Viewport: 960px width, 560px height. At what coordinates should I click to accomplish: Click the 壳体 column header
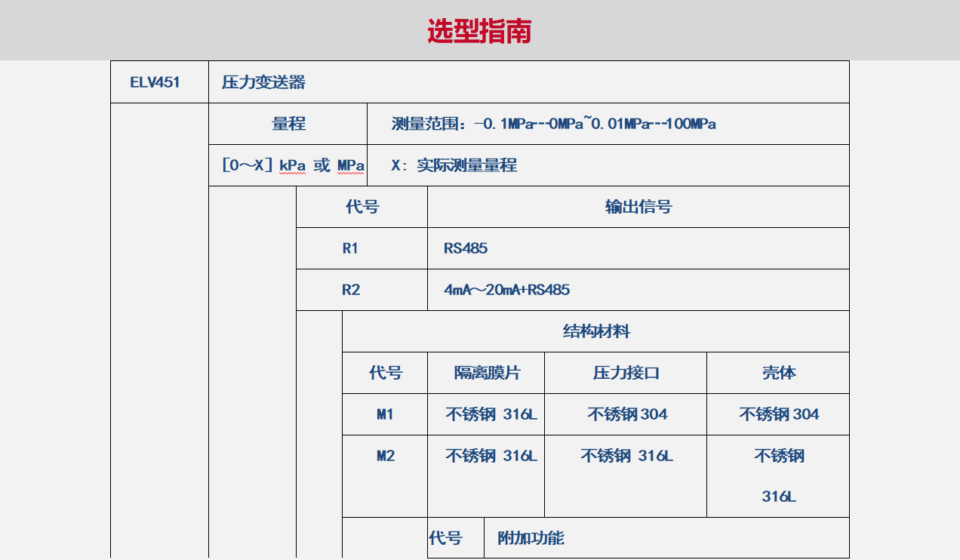coord(779,373)
